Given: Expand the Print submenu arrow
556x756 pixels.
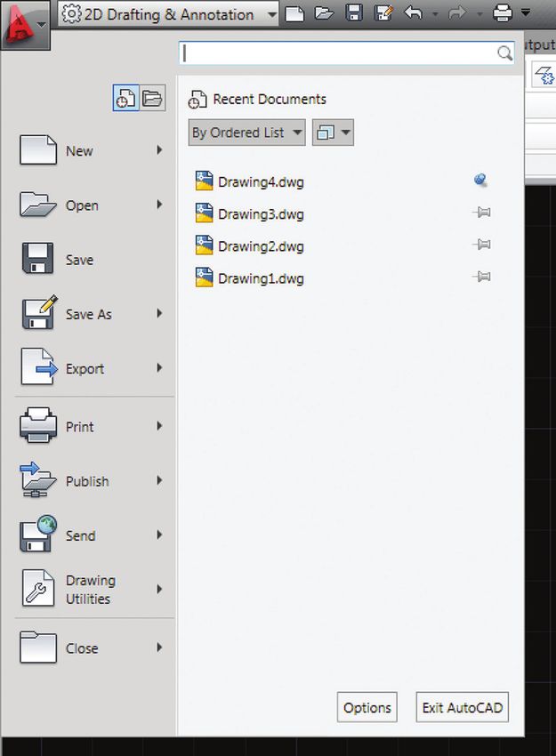Looking at the screenshot, I should pyautogui.click(x=159, y=426).
